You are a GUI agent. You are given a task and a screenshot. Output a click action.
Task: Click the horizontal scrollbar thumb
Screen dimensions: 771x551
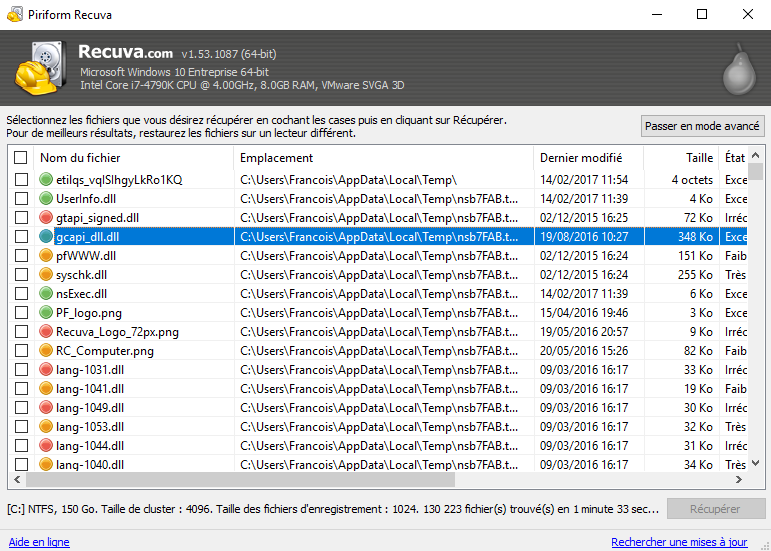pyautogui.click(x=240, y=479)
